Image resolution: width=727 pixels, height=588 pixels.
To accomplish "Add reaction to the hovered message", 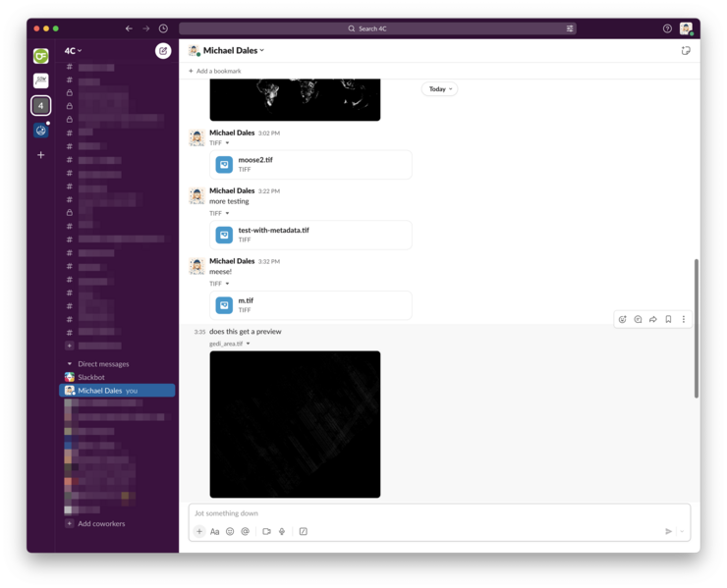I will 622,319.
